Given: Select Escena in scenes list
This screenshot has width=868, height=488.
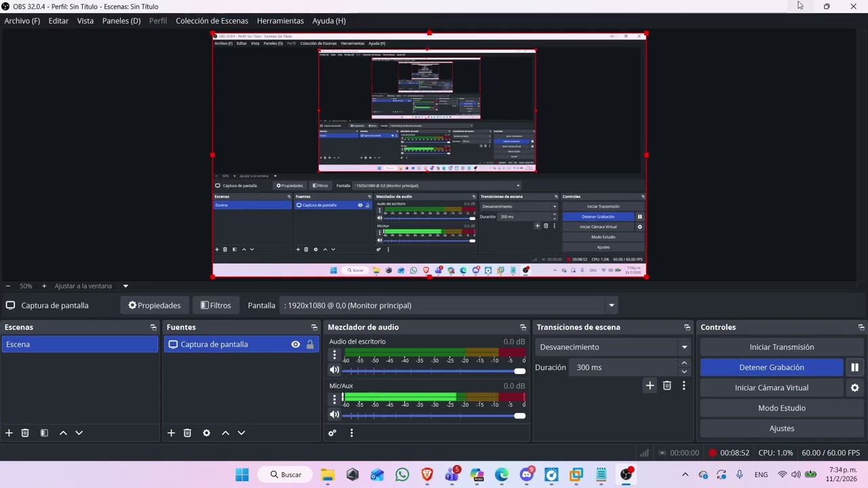Looking at the screenshot, I should click(80, 344).
